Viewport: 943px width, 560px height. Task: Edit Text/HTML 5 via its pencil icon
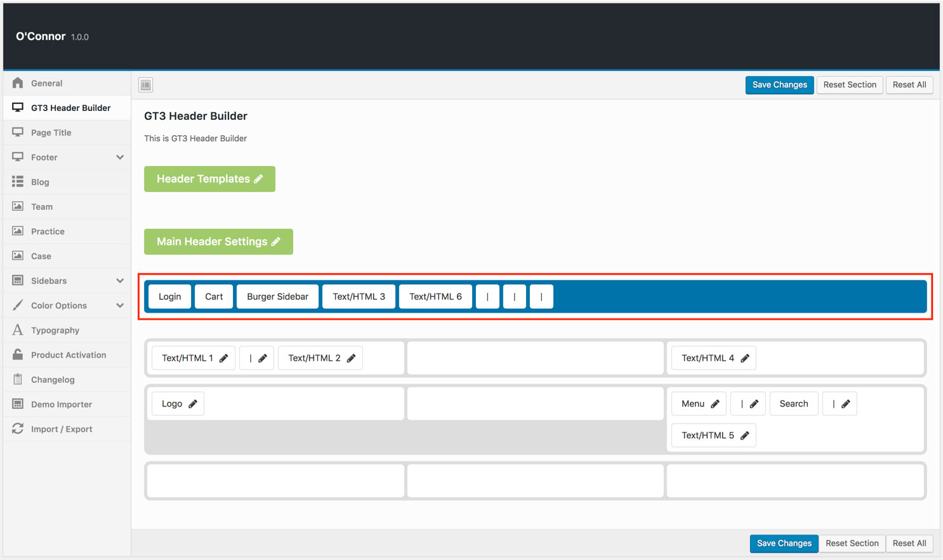[x=745, y=436]
